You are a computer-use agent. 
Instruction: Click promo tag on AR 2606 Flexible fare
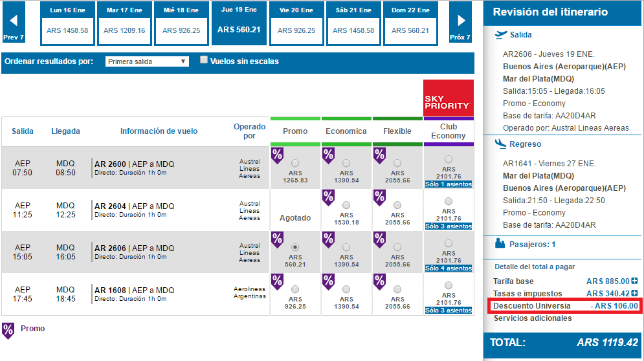tap(379, 240)
